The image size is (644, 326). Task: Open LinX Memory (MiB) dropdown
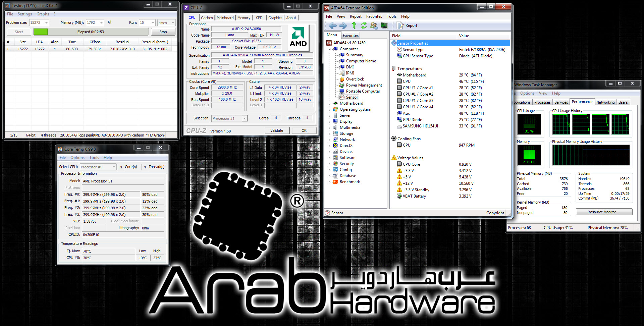click(102, 22)
